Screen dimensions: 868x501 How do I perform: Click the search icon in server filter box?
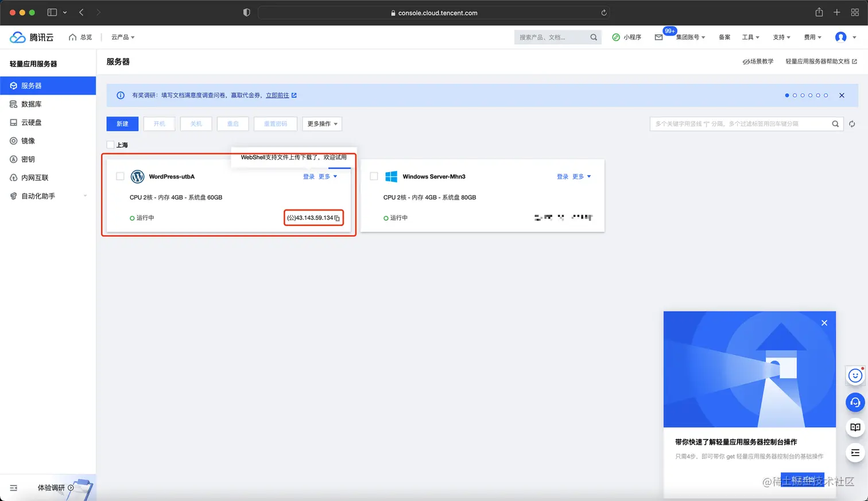(x=835, y=124)
